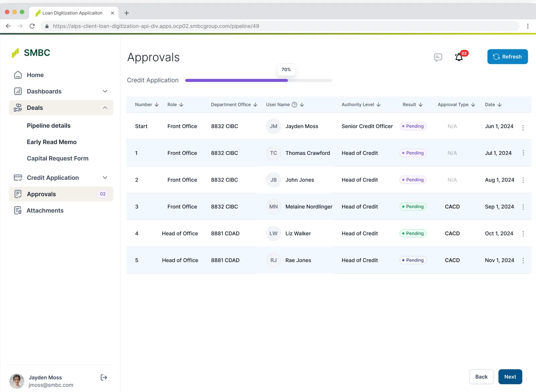
Task: Click the TC avatar of Thomas Crawford
Action: (273, 153)
